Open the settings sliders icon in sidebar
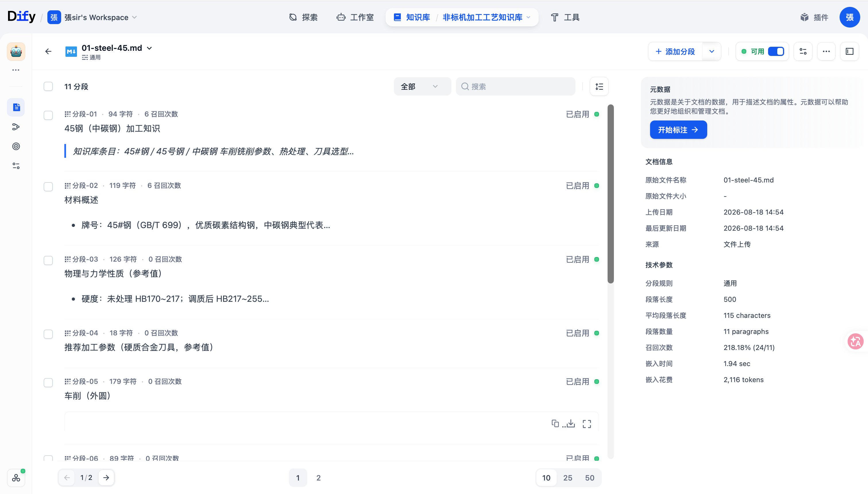Screen dimensions: 868x494 tap(16, 166)
